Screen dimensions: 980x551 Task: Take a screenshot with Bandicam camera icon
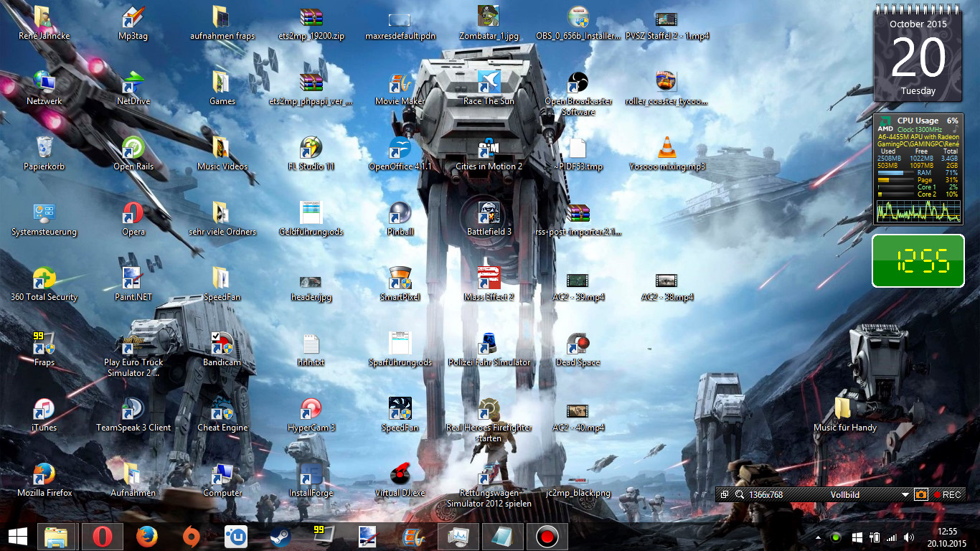click(921, 495)
